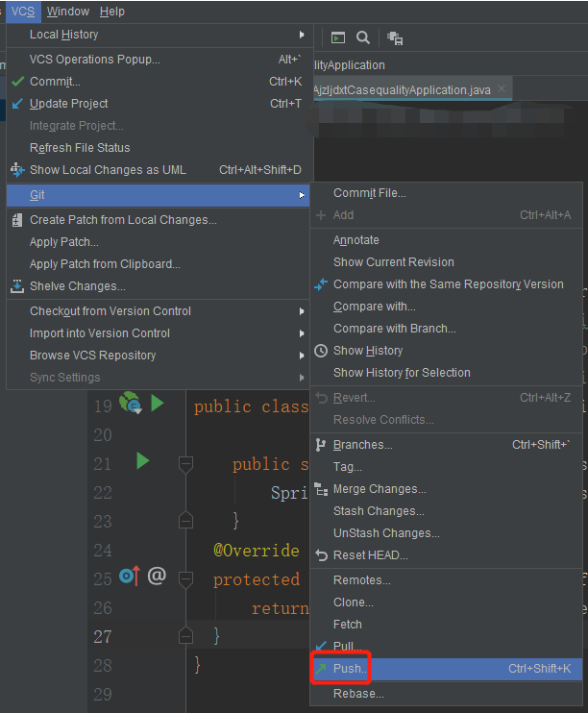Click the run gutter arrow on line 21
The image size is (588, 713).
click(x=143, y=462)
